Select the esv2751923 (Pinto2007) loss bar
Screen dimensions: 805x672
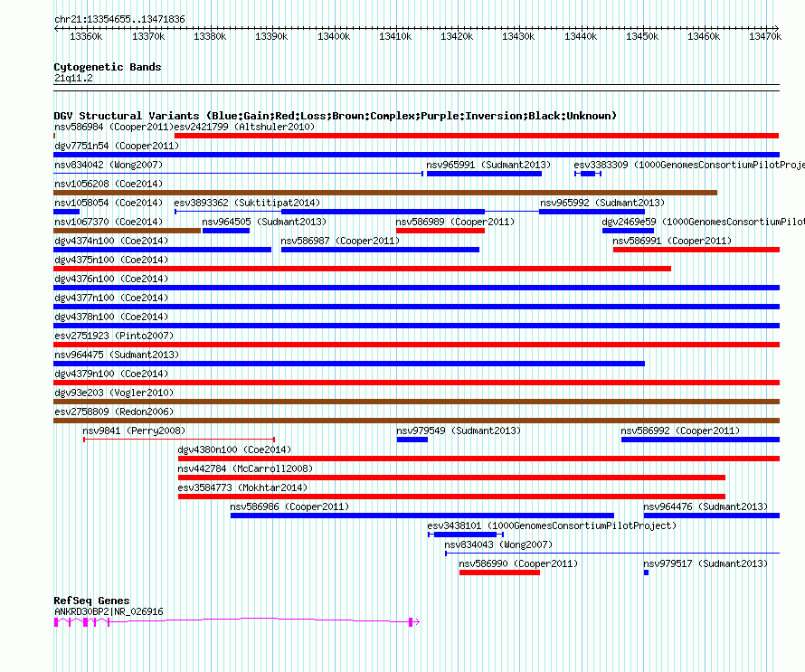(x=416, y=345)
